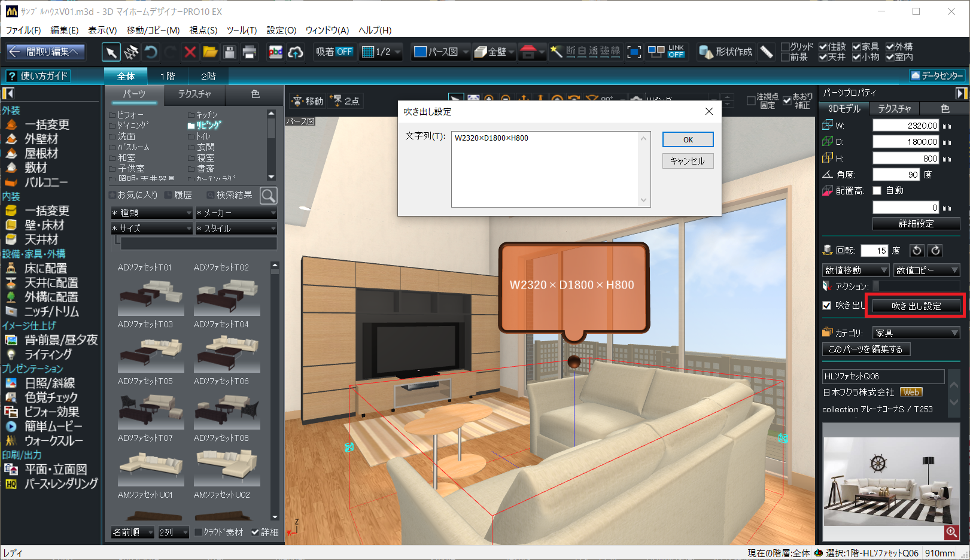Click the red X delete icon
This screenshot has height=560, width=970.
(190, 52)
